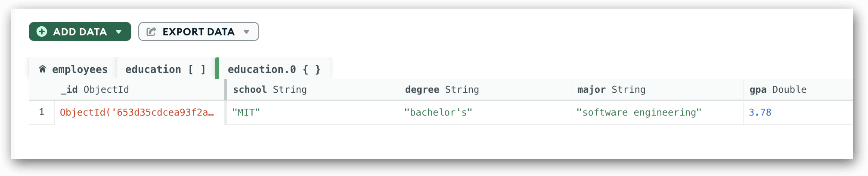Select the ObjectId cell value in row 1
The image size is (868, 176).
click(139, 113)
